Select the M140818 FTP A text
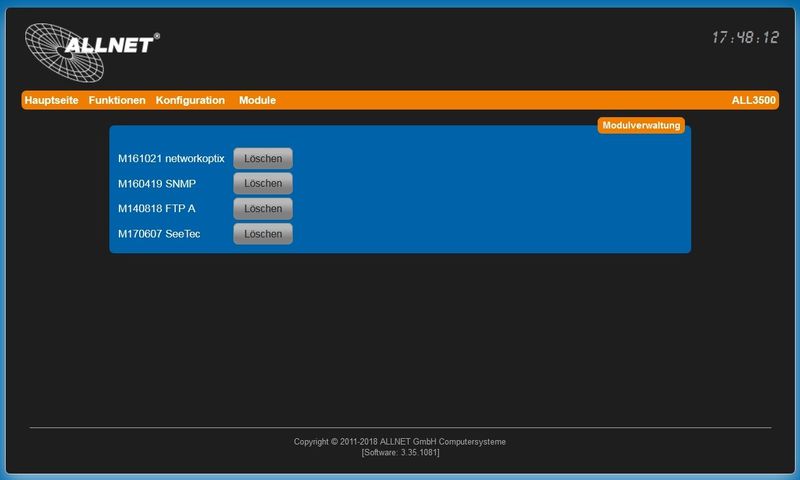 157,209
